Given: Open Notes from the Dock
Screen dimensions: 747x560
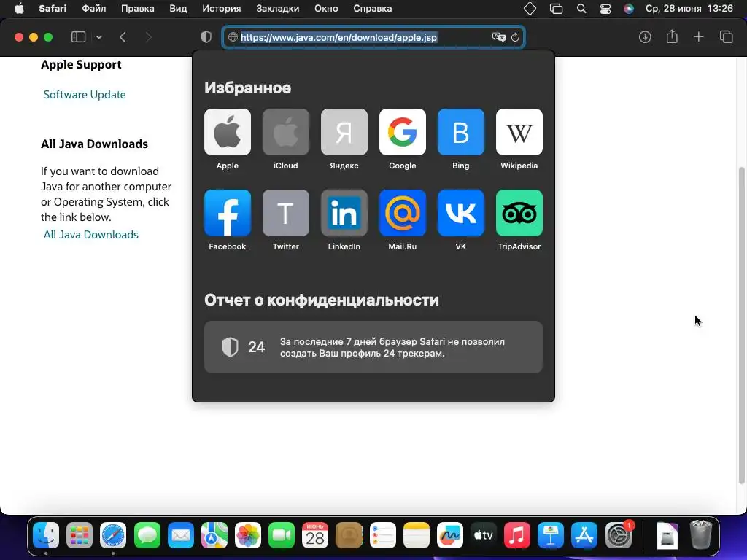Looking at the screenshot, I should point(417,536).
